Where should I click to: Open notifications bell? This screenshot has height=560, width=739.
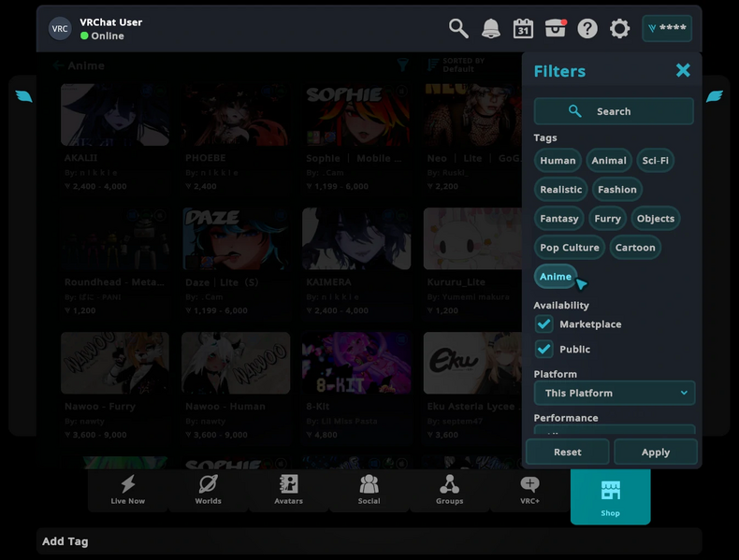490,29
